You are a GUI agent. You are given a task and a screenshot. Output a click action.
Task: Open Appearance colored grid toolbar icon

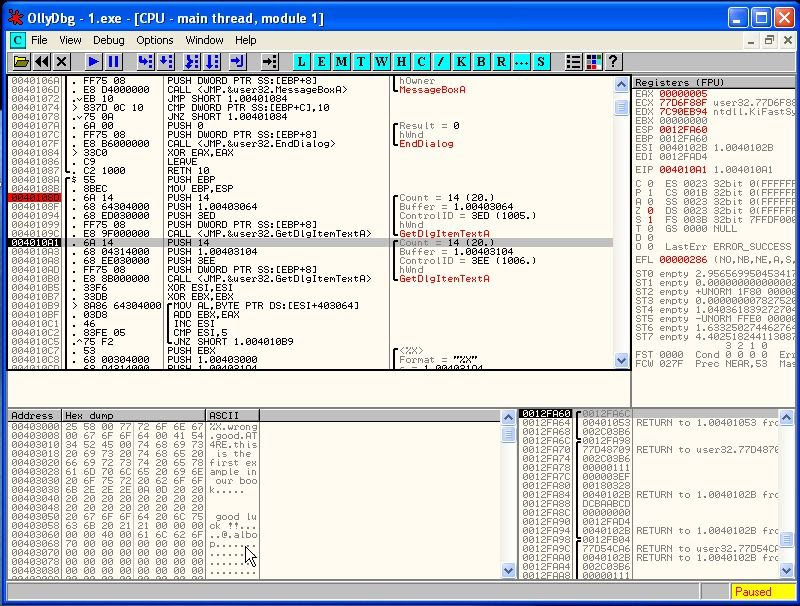pos(593,62)
